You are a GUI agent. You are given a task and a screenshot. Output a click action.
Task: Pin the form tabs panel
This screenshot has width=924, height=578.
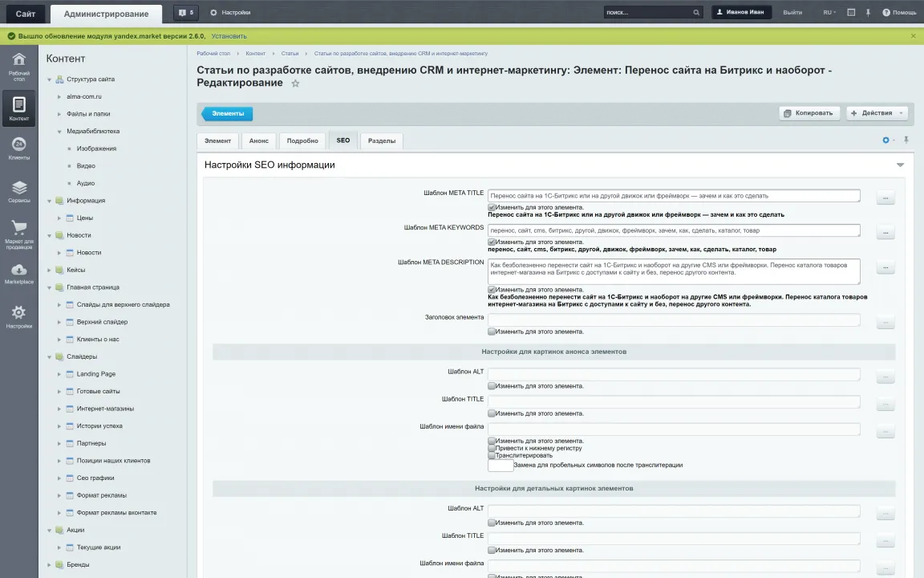906,140
